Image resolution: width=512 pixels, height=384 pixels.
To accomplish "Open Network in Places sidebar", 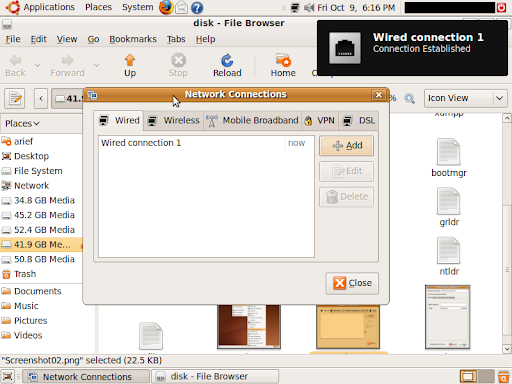I will coord(41,185).
